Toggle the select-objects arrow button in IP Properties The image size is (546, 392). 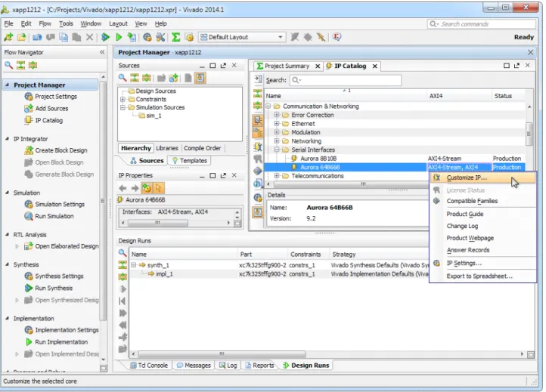pyautogui.click(x=159, y=188)
